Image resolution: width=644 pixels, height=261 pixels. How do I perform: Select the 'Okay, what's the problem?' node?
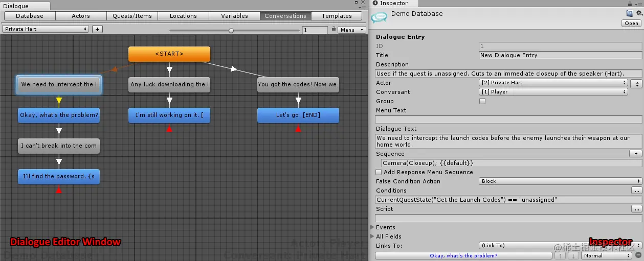[x=59, y=115]
